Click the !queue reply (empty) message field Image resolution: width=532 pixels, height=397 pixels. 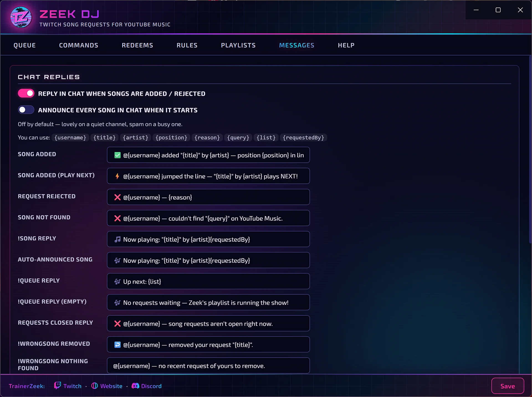tap(208, 302)
